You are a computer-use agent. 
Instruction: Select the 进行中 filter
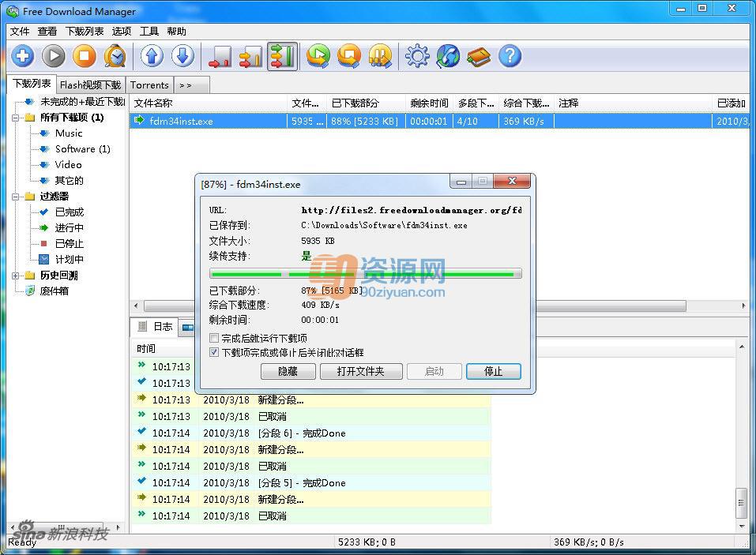69,228
